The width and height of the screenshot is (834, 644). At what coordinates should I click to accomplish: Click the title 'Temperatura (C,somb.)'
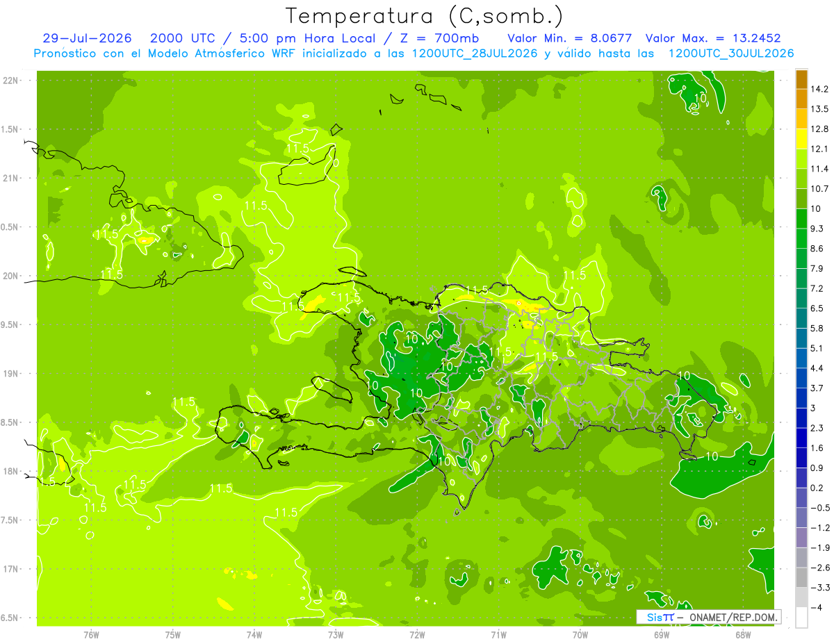[425, 15]
